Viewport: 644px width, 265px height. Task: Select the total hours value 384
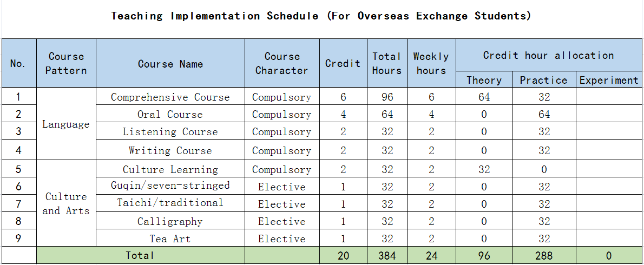coord(387,255)
